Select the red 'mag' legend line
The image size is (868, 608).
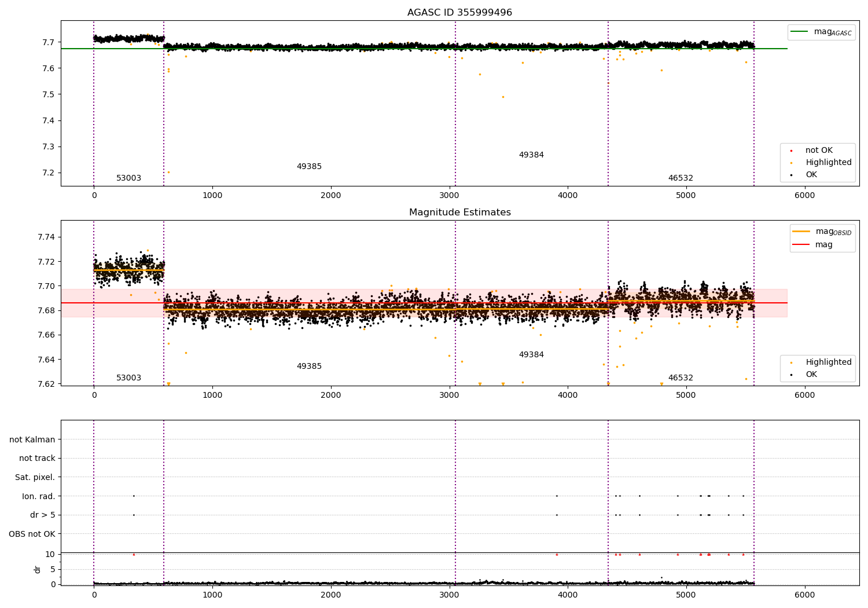coord(801,244)
